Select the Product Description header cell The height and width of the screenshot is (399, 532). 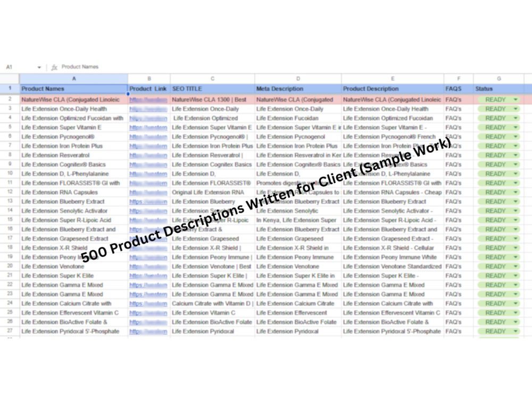pos(393,88)
